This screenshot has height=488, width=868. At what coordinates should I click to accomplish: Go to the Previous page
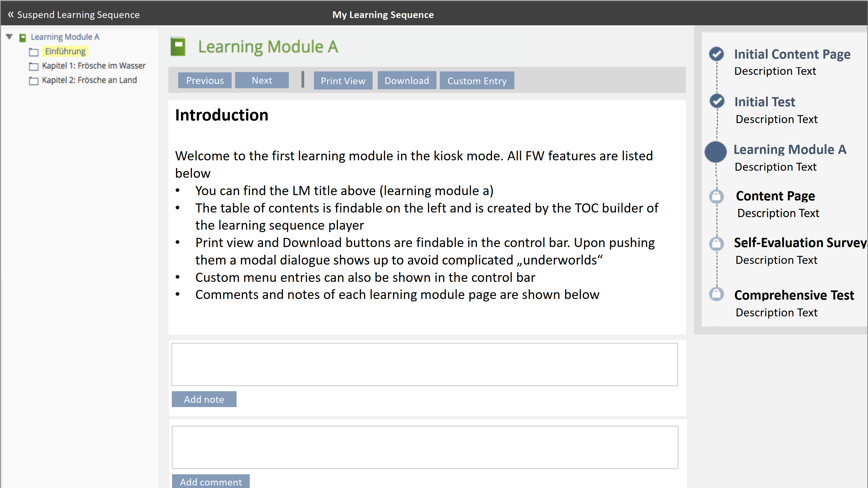(x=204, y=81)
